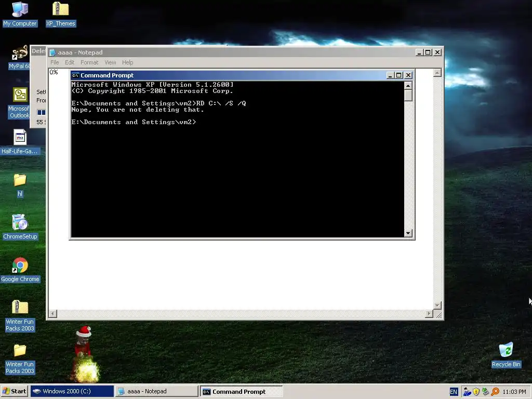This screenshot has width=532, height=399.
Task: Select the Google Chrome shortcut icon
Action: tap(20, 270)
